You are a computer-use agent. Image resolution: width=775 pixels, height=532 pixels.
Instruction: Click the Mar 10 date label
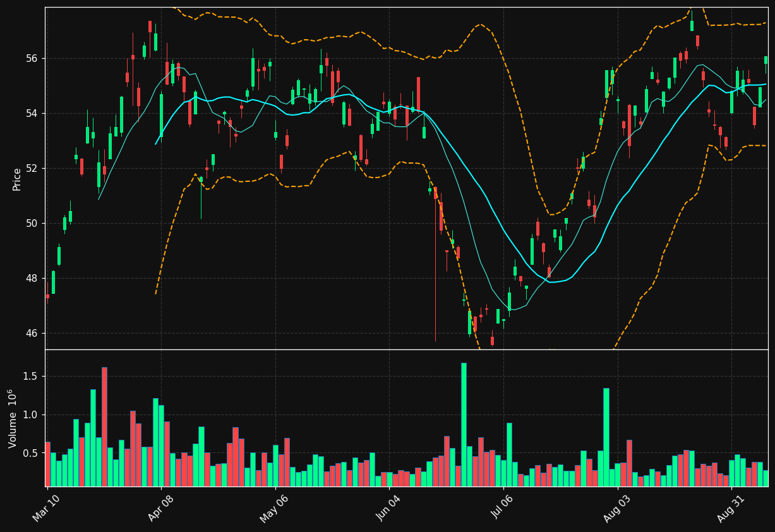point(46,508)
